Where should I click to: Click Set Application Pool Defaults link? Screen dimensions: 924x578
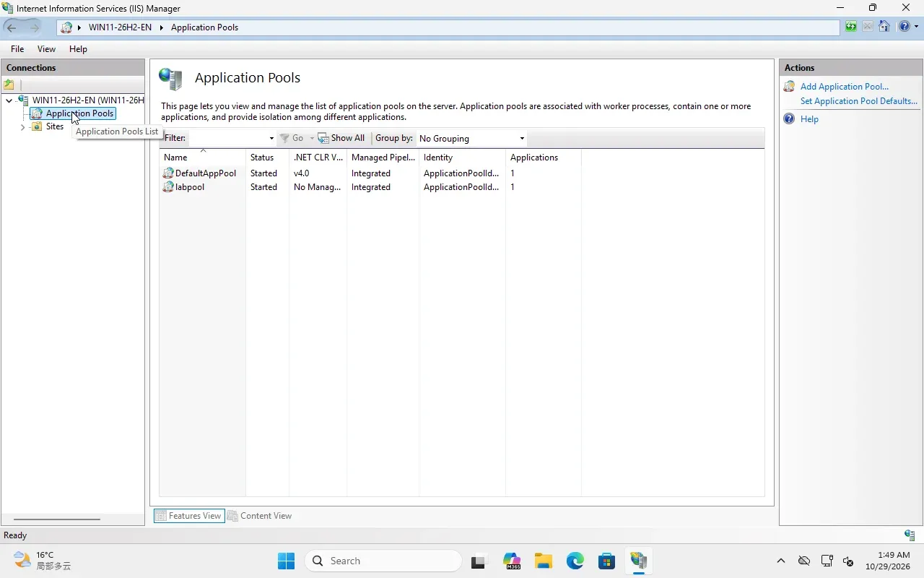859,101
